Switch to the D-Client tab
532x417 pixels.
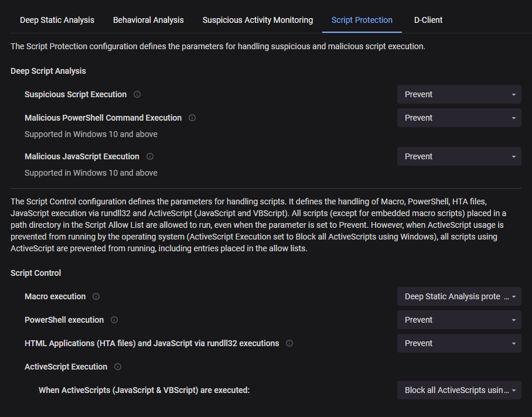(428, 20)
